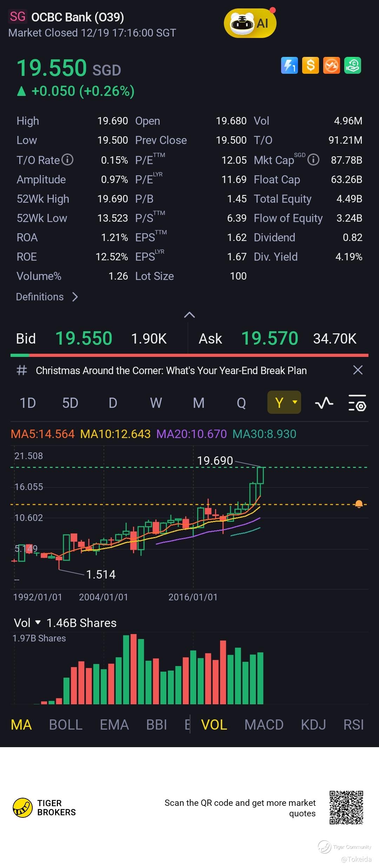The height and width of the screenshot is (868, 379).
Task: Open Mkt Cap info icon
Action: (313, 160)
